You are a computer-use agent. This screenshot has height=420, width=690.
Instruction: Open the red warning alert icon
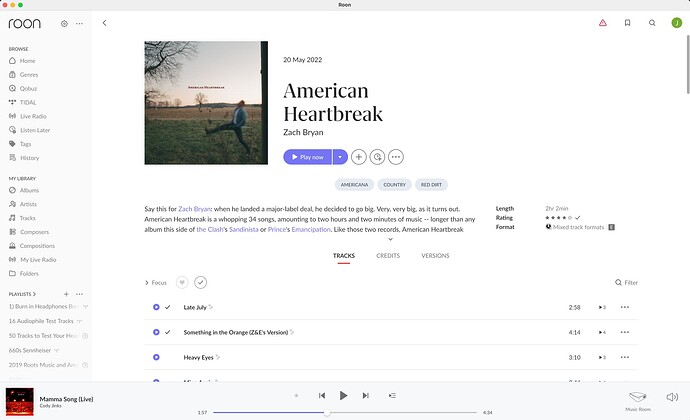603,23
